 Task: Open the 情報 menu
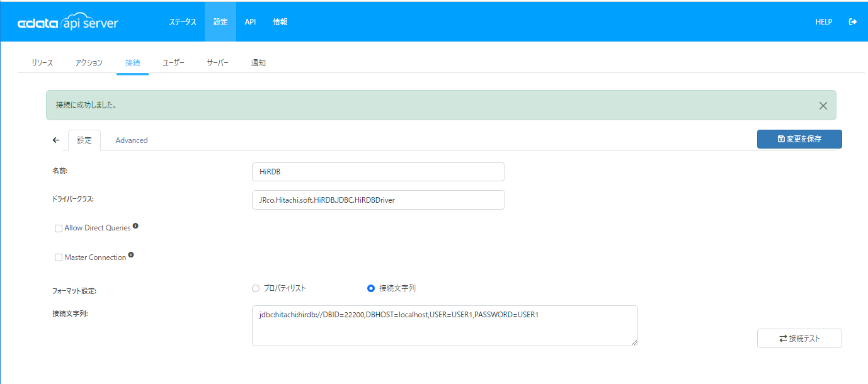coord(280,22)
